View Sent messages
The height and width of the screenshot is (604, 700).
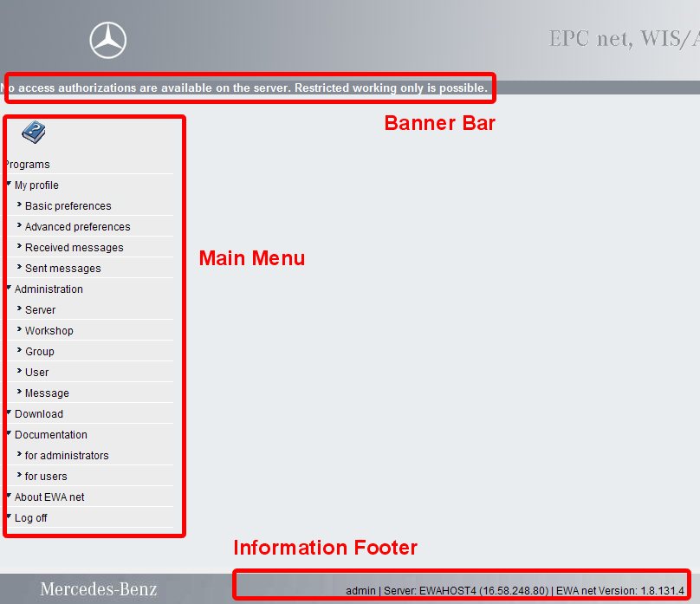click(x=62, y=269)
